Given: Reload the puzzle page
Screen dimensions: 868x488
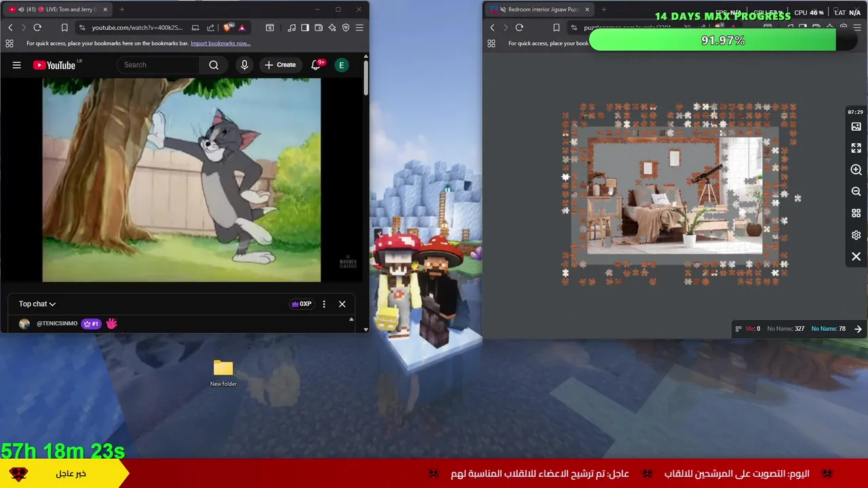Looking at the screenshot, I should [519, 28].
